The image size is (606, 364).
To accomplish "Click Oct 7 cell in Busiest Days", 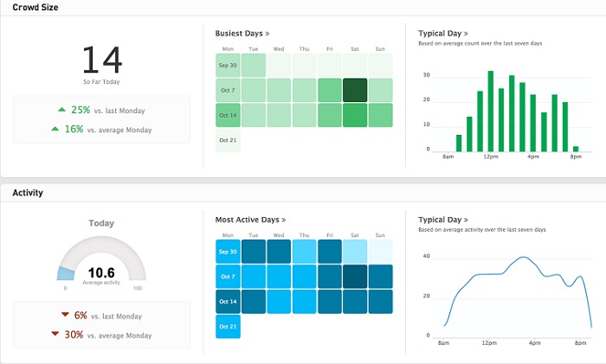I will [228, 91].
